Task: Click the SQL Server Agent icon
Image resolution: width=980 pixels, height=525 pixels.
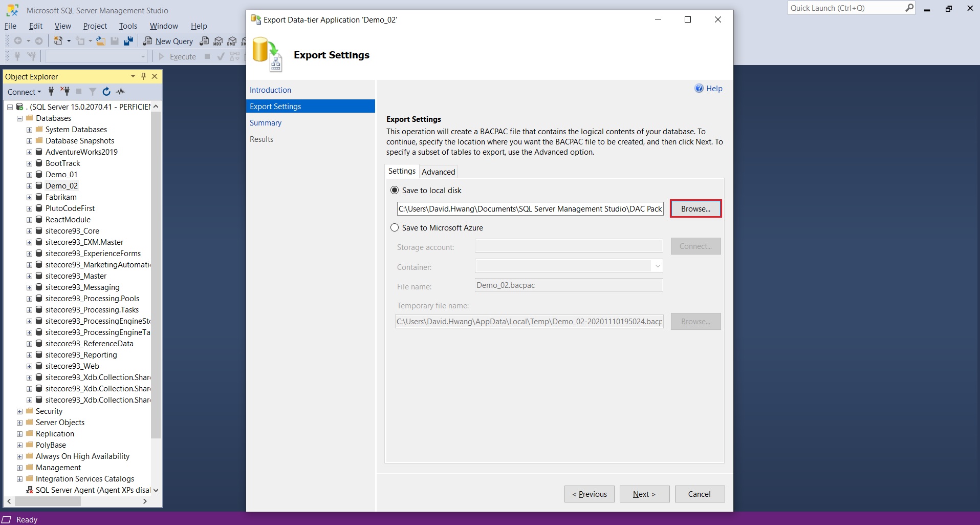Action: point(30,490)
